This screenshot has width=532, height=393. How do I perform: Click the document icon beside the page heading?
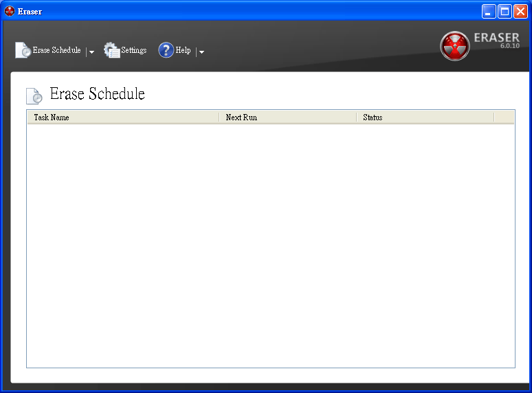pos(34,96)
